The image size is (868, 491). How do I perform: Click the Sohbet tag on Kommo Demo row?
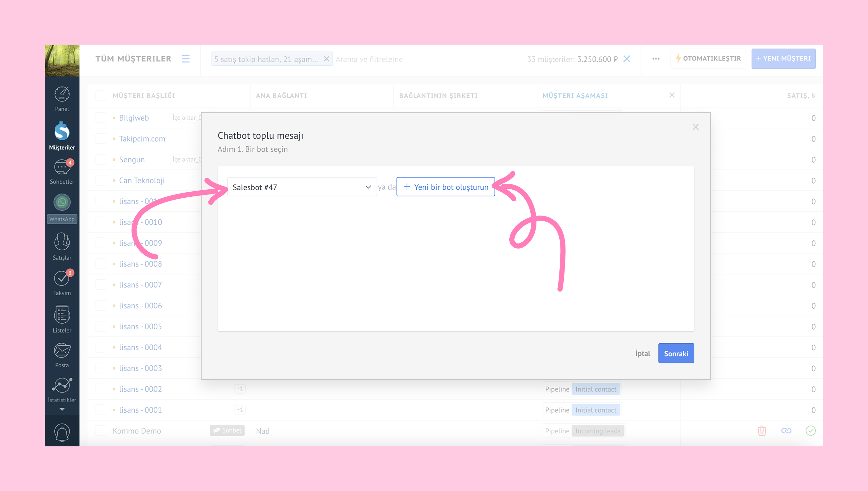(x=227, y=430)
